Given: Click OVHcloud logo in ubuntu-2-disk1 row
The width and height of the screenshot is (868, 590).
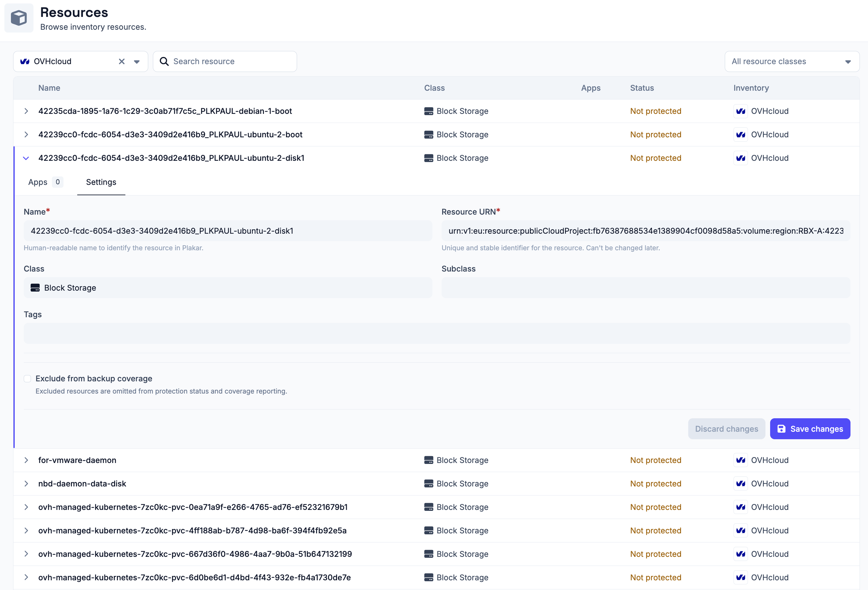Looking at the screenshot, I should coord(741,158).
